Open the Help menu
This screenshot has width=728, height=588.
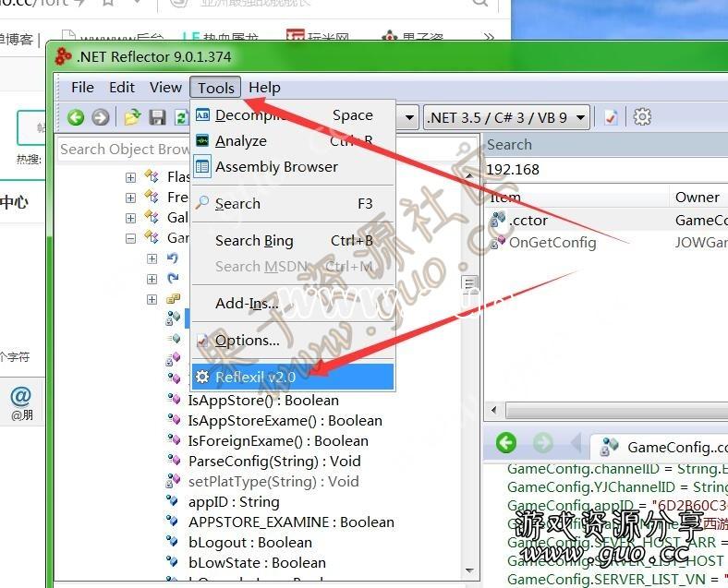(x=264, y=88)
